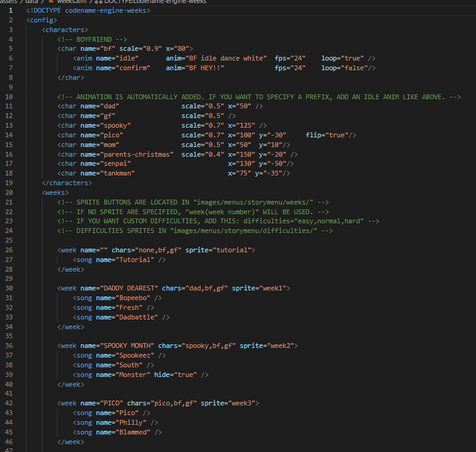Select line number 9 in the gutter

click(x=11, y=87)
